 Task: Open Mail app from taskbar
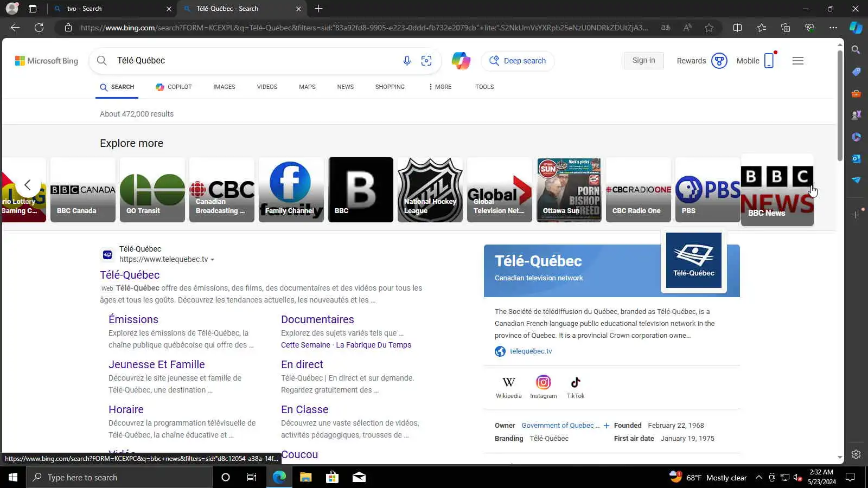point(359,477)
